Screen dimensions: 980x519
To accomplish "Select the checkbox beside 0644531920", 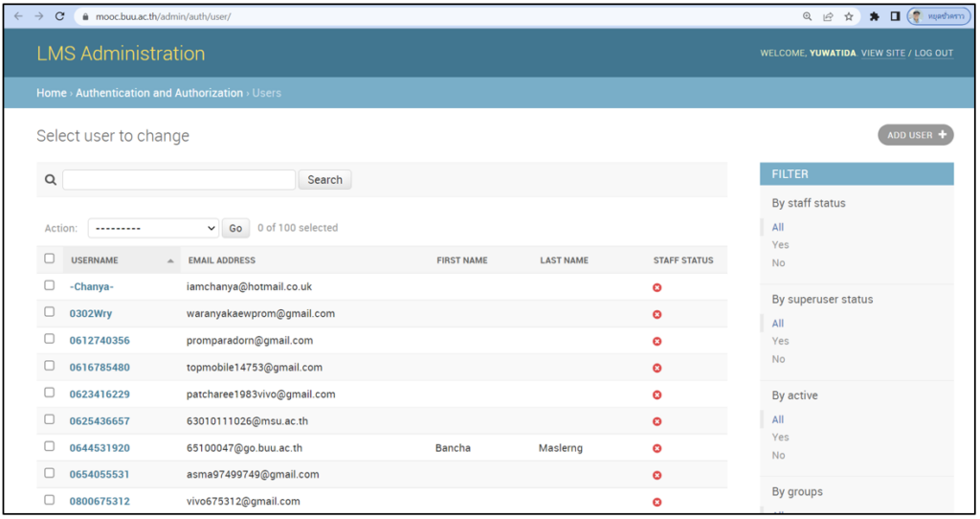I will click(x=50, y=446).
